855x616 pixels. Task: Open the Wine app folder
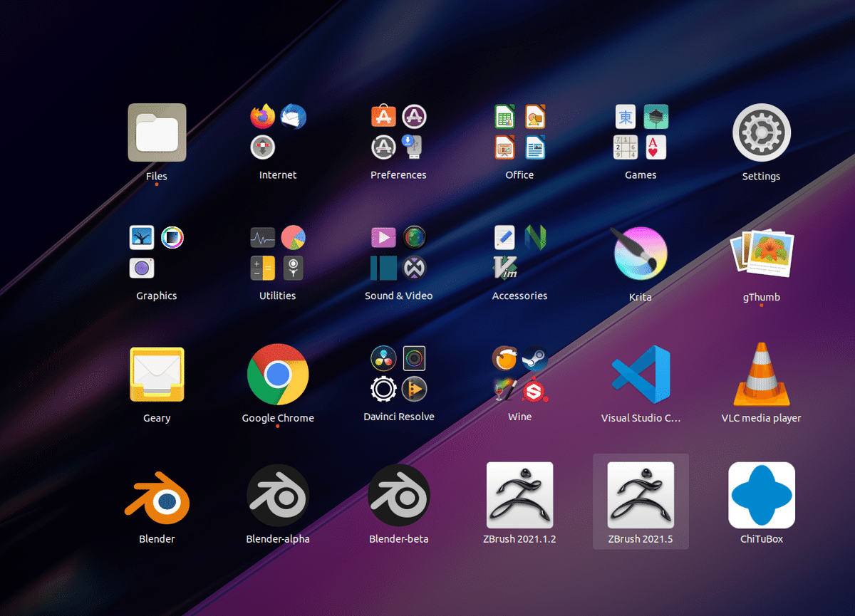coord(520,374)
